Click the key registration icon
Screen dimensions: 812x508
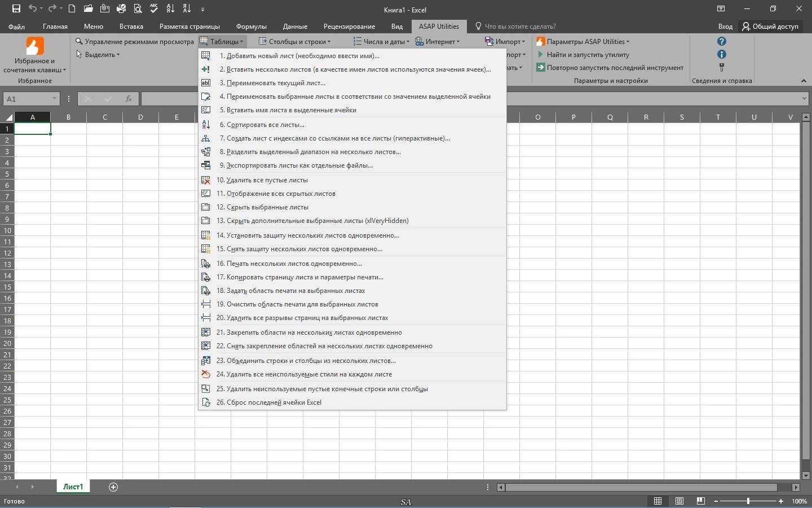[722, 67]
